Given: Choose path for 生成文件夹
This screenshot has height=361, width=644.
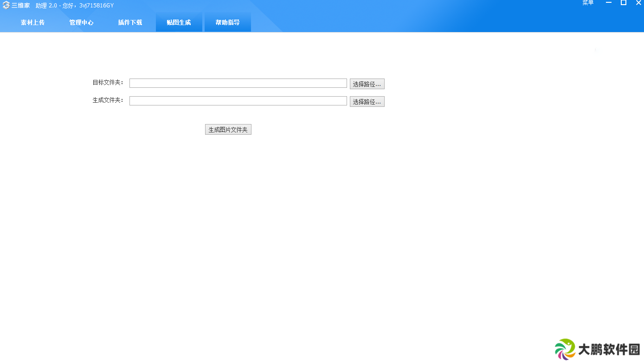Looking at the screenshot, I should coord(367,102).
